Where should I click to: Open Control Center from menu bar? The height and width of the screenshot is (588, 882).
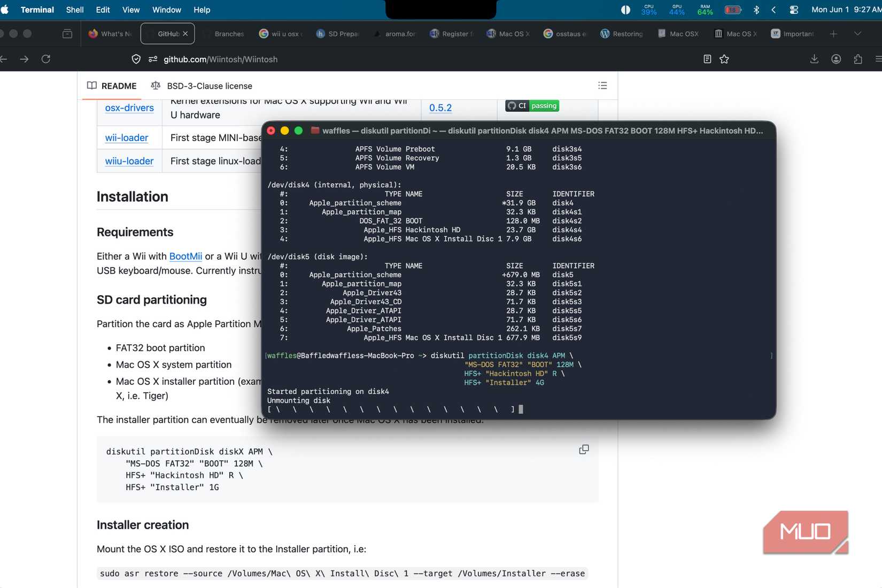(x=794, y=10)
